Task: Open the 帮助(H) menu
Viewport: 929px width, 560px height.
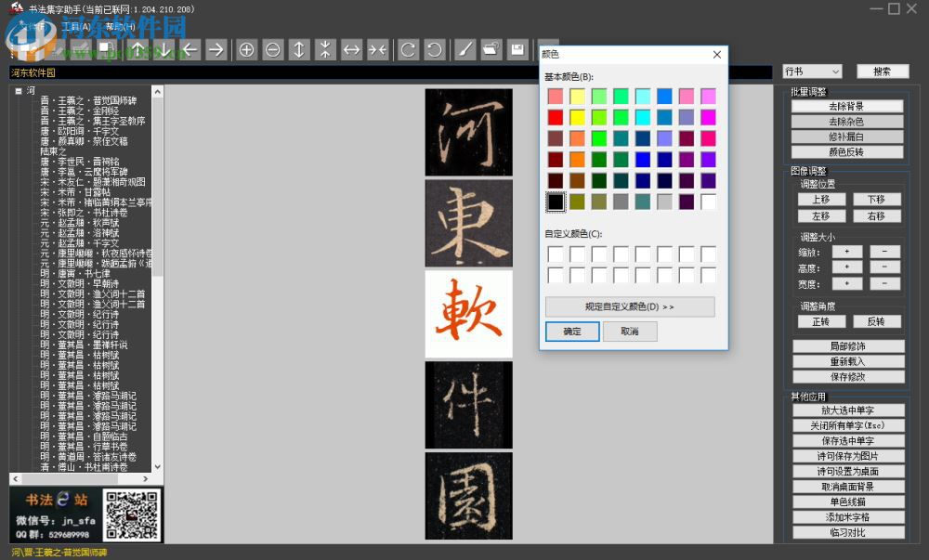Action: 120,27
